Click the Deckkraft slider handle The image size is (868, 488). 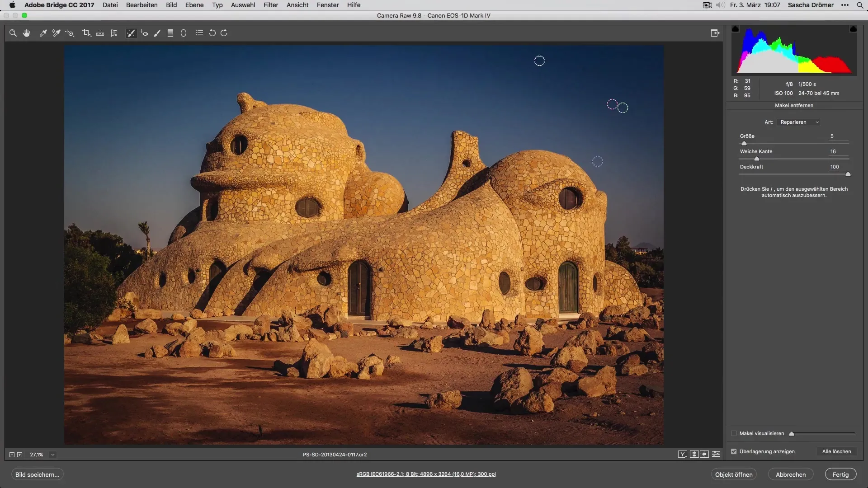point(848,174)
